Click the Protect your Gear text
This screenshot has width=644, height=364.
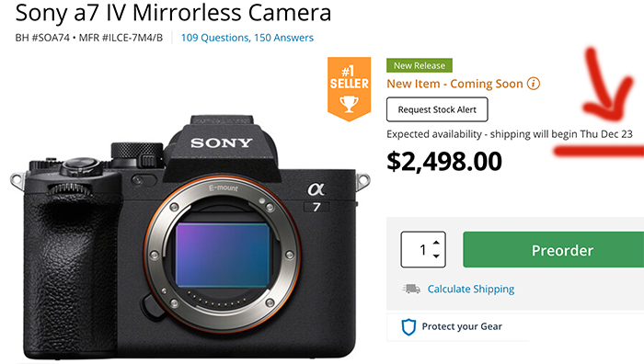pyautogui.click(x=462, y=326)
